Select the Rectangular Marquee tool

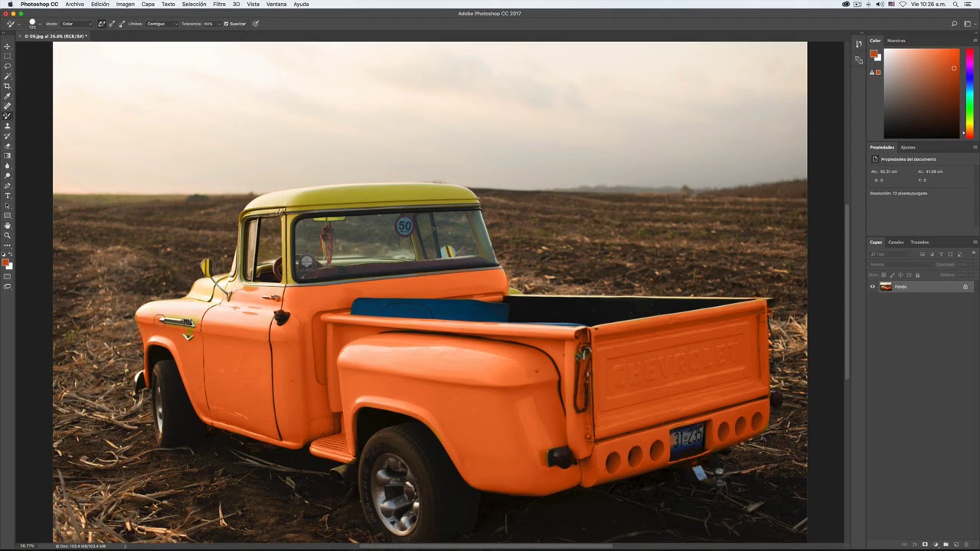pyautogui.click(x=8, y=56)
